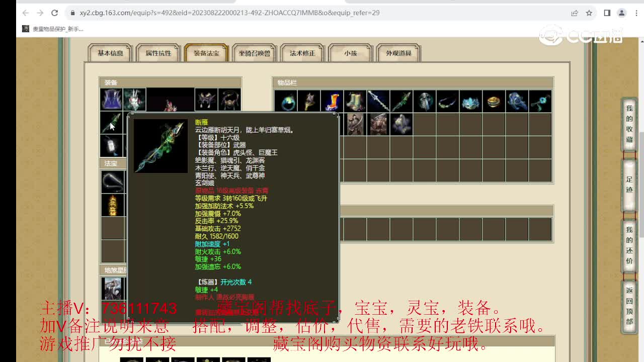
Task: Click the 装备 panel header
Action: pyautogui.click(x=171, y=82)
